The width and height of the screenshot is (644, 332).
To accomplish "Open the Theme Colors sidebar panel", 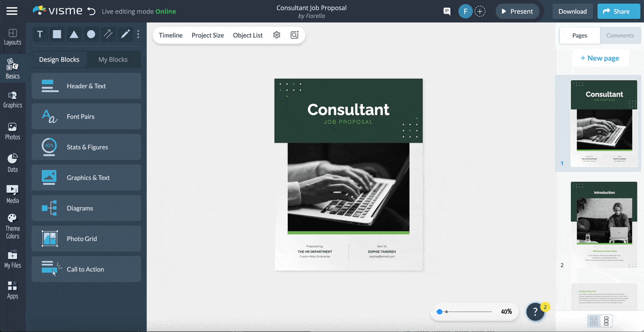I will tap(12, 225).
